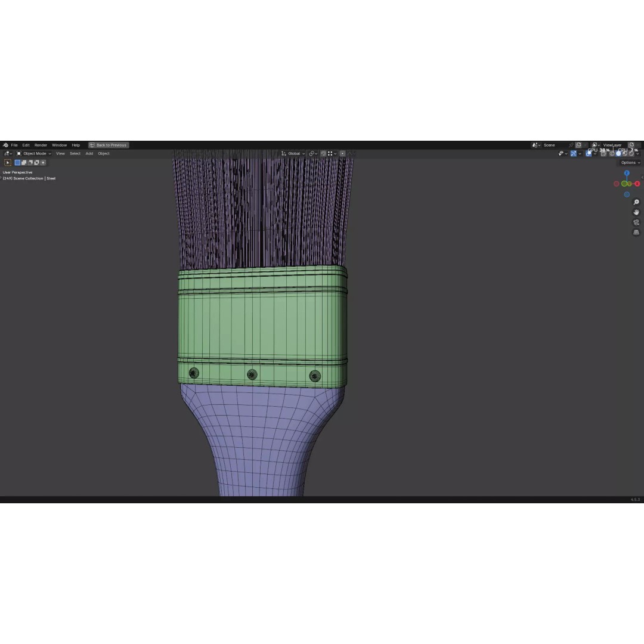This screenshot has height=644, width=644.
Task: Click the Back to Previous button
Action: (109, 145)
